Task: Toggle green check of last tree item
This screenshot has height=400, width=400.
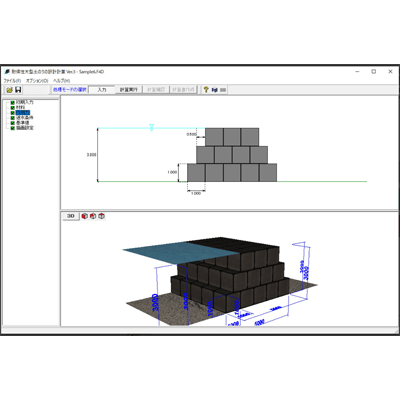Action: tap(13, 128)
